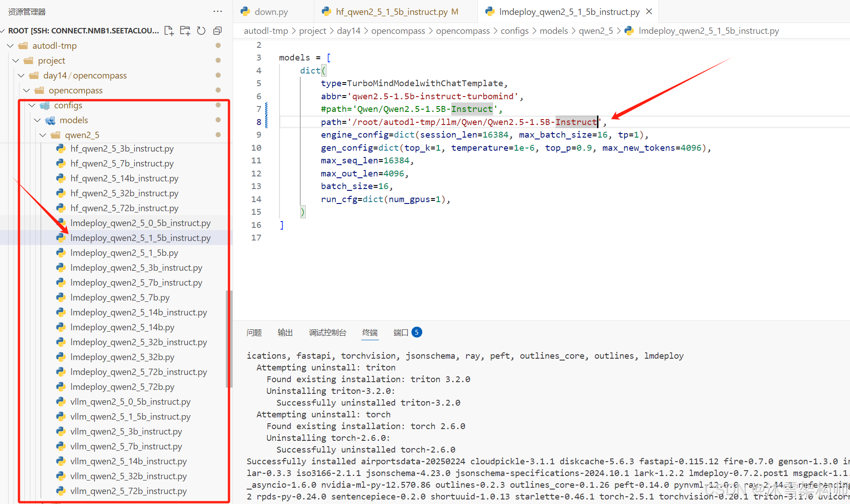This screenshot has width=850, height=504.
Task: Collapse the configs folder
Action: [x=32, y=105]
